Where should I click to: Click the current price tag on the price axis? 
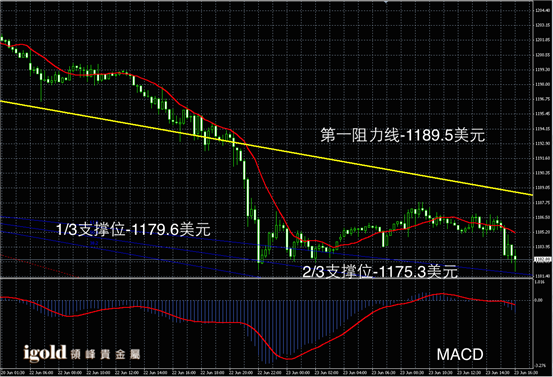(x=542, y=260)
